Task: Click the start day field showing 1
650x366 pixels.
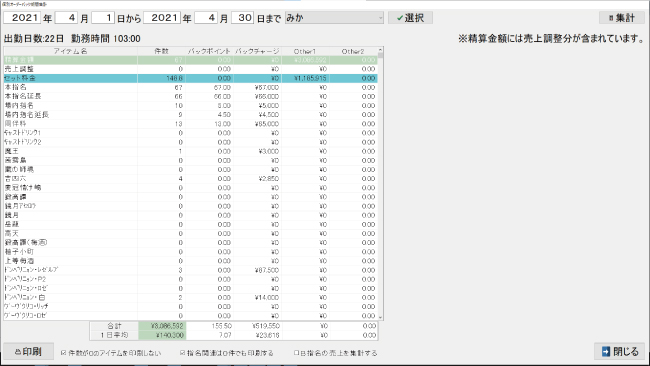Action: click(103, 18)
